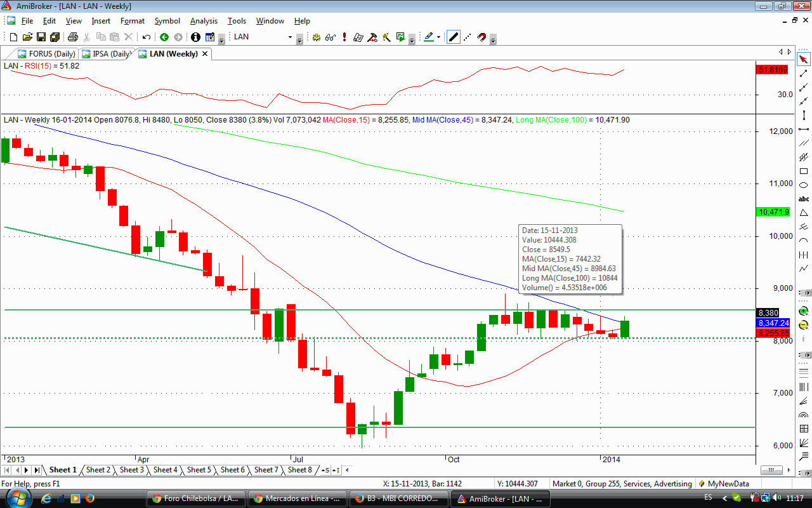
Task: Toggle the dotted line style button
Action: [468, 37]
